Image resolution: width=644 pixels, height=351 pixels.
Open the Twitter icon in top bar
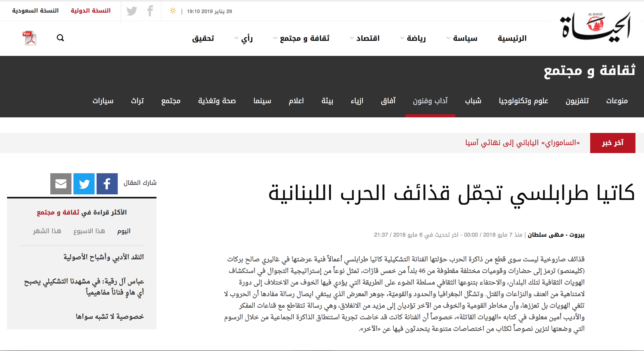132,11
